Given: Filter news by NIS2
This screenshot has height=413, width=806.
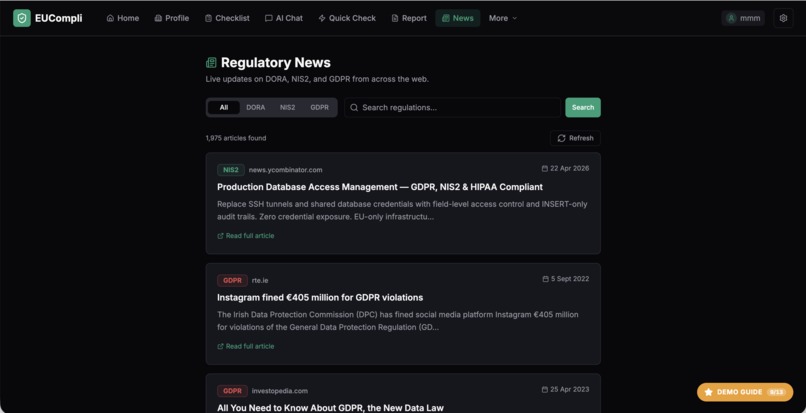Looking at the screenshot, I should (287, 107).
